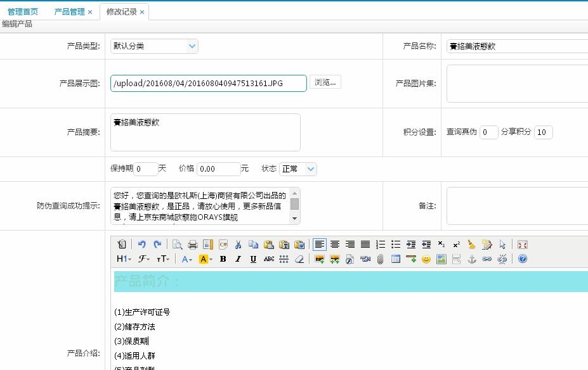
Task: Open the H1 heading format dropdown
Action: [x=124, y=259]
